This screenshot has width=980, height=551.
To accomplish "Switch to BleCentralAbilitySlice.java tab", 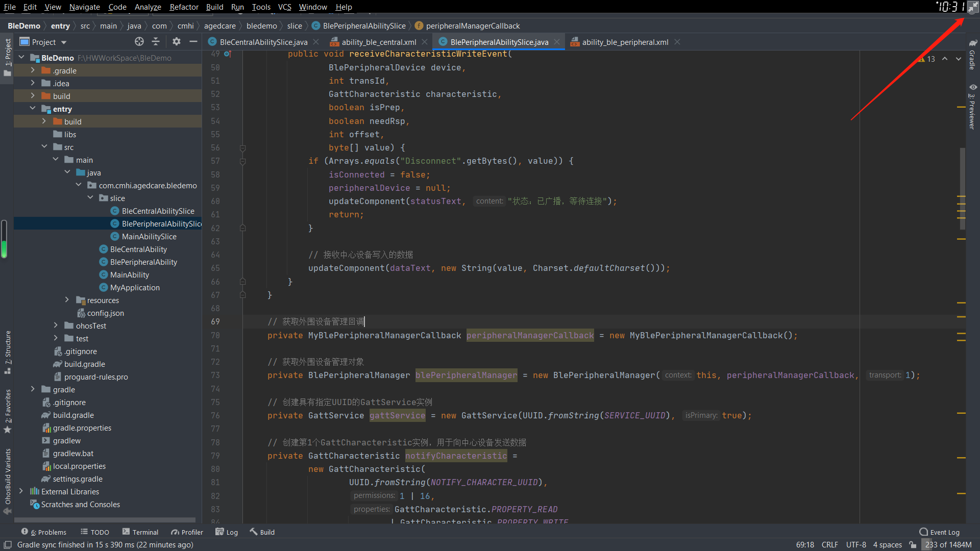I will pyautogui.click(x=263, y=42).
